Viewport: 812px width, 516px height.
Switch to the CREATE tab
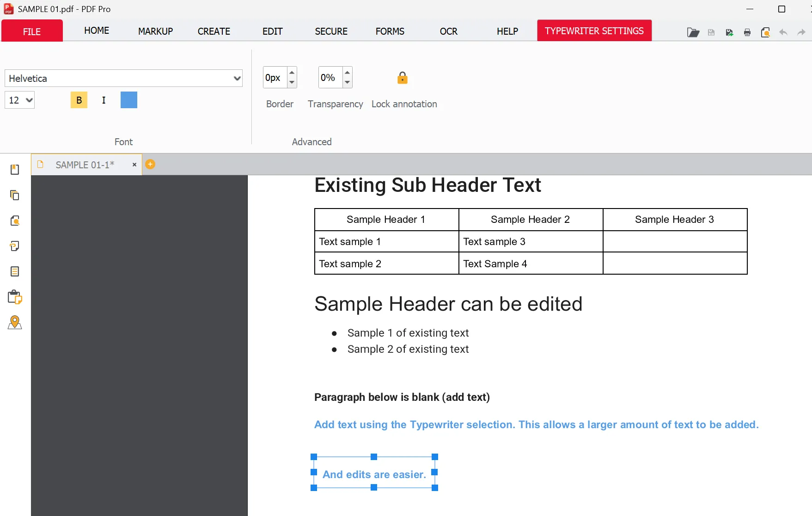pyautogui.click(x=214, y=31)
